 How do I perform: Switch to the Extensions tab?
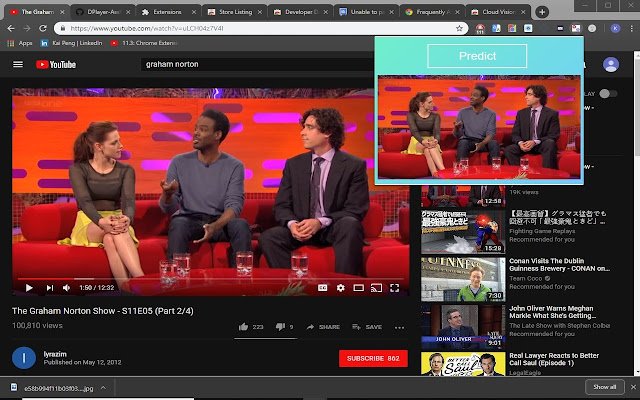[167, 12]
